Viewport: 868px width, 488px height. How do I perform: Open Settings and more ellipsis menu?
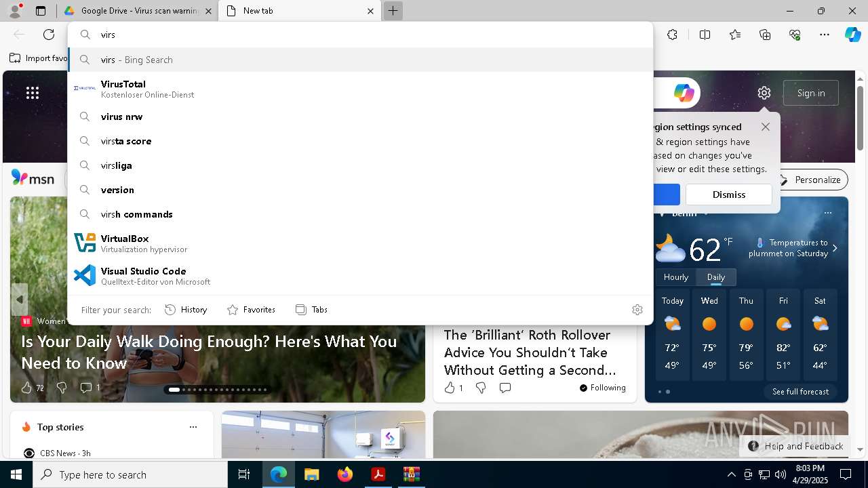click(x=825, y=35)
